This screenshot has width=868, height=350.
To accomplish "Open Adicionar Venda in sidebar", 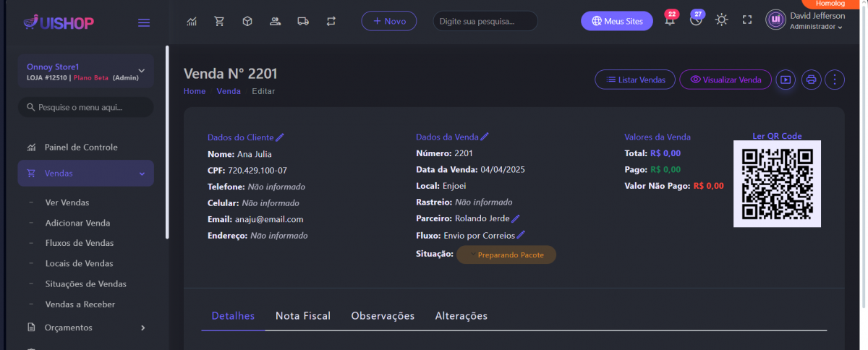I will [77, 223].
